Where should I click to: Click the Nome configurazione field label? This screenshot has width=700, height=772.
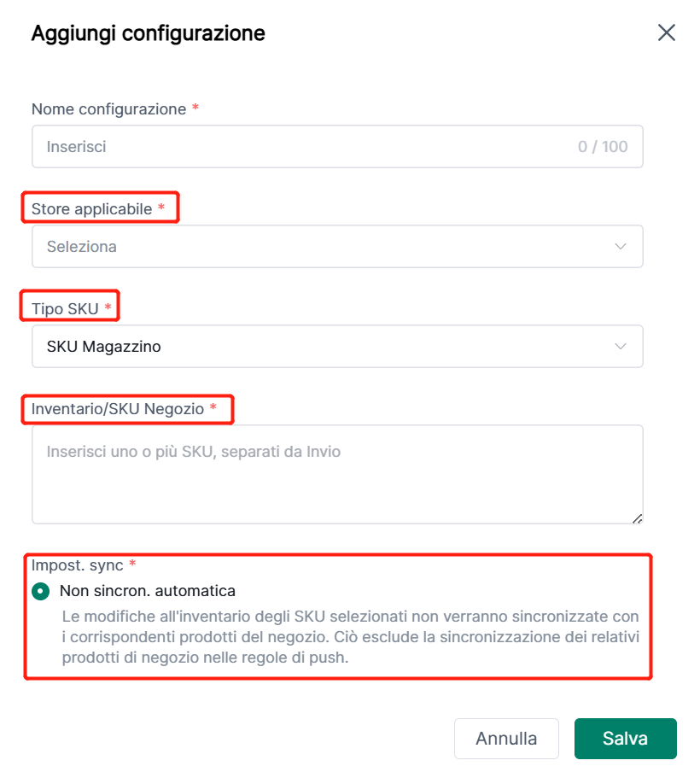tap(108, 109)
